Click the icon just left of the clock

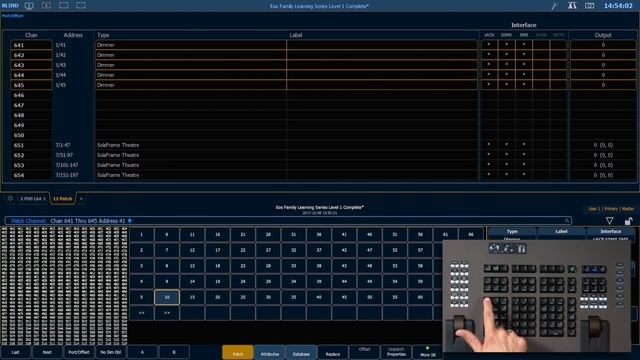click(589, 6)
